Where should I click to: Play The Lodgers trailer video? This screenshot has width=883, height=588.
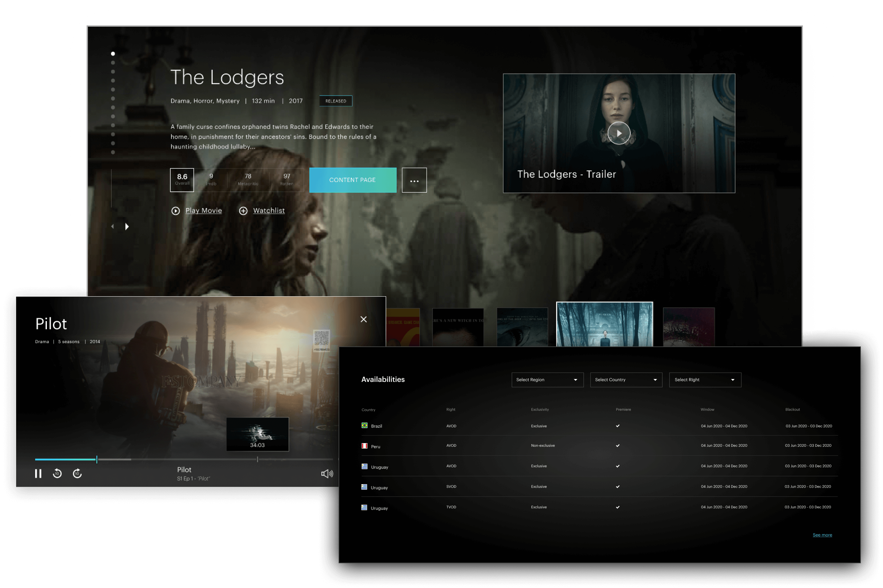619,133
